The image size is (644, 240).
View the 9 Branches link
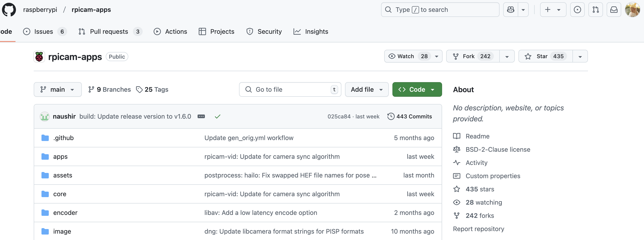110,89
